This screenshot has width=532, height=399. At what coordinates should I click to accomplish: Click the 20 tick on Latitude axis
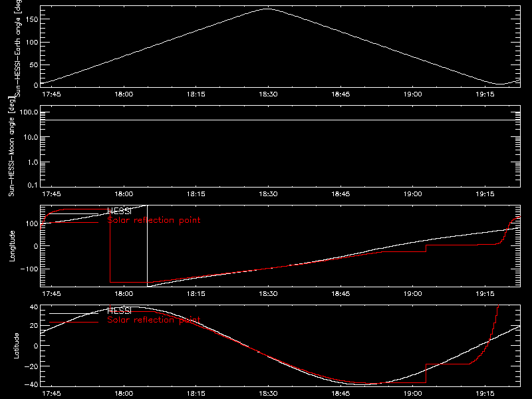34,326
